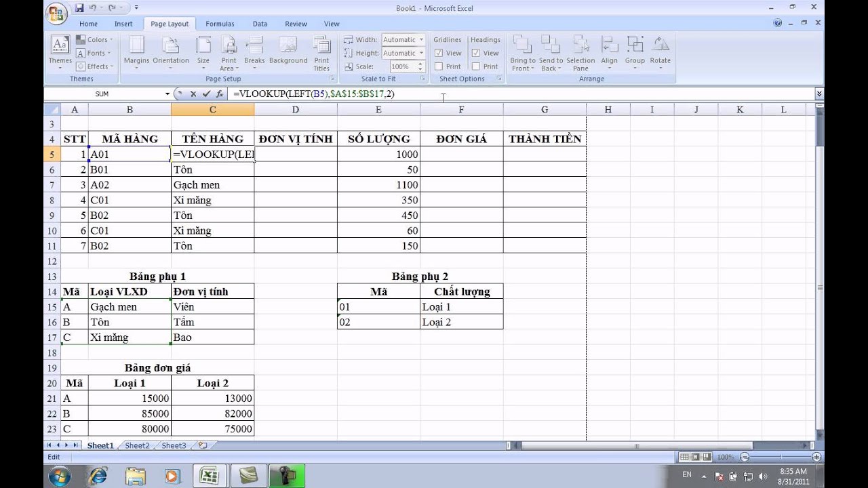Switch to the Review tab
868x488 pixels.
pos(296,24)
